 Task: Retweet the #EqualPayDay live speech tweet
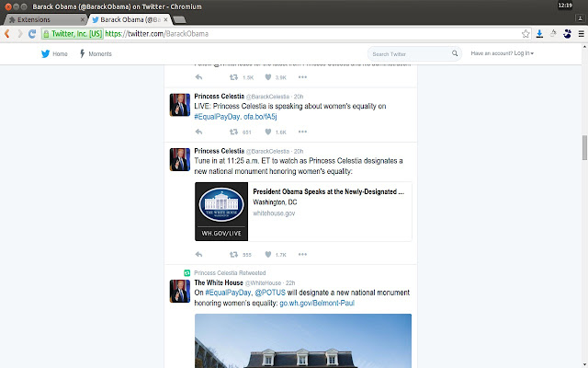click(x=233, y=132)
